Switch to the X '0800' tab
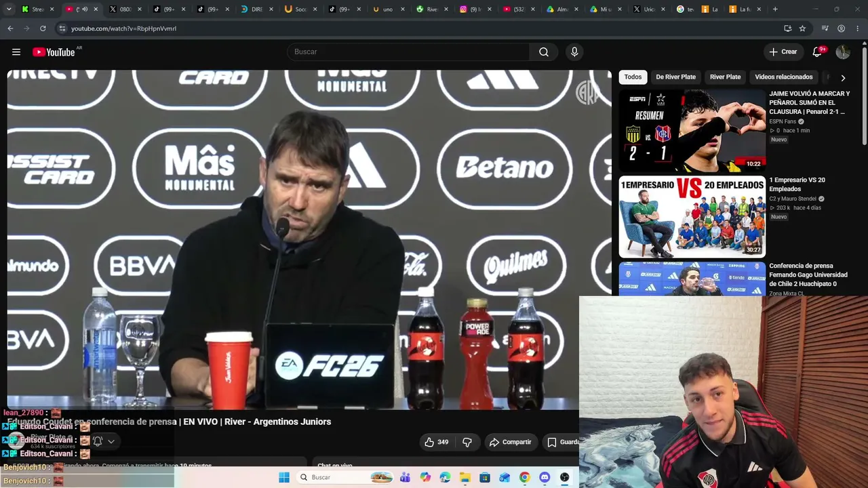Screen dimensions: 868x488 pos(125,9)
